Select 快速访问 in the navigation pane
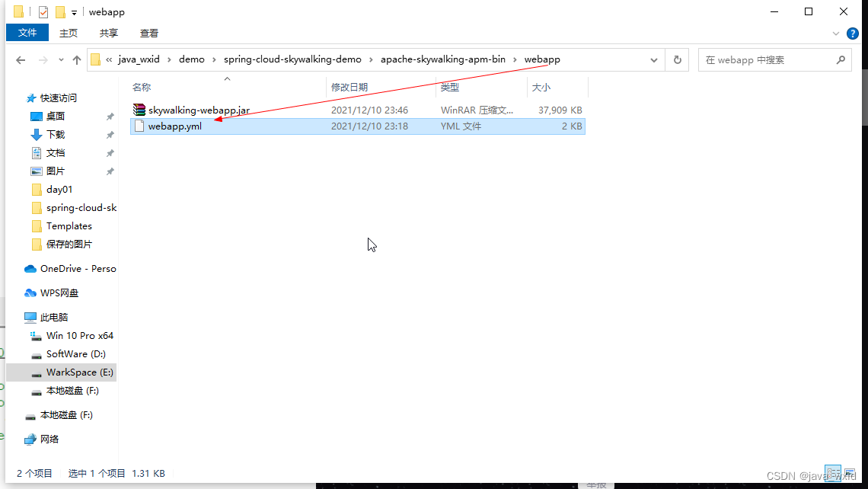 point(58,98)
